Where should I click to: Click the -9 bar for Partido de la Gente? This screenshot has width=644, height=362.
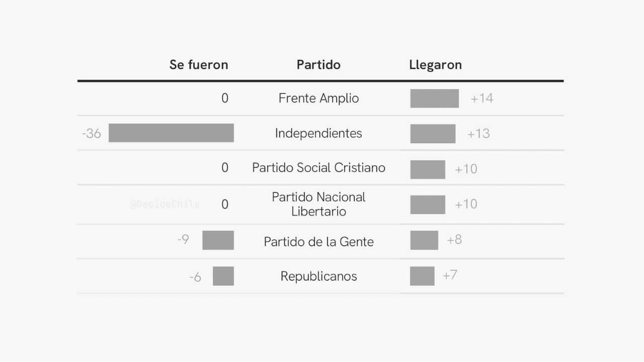[x=218, y=240]
